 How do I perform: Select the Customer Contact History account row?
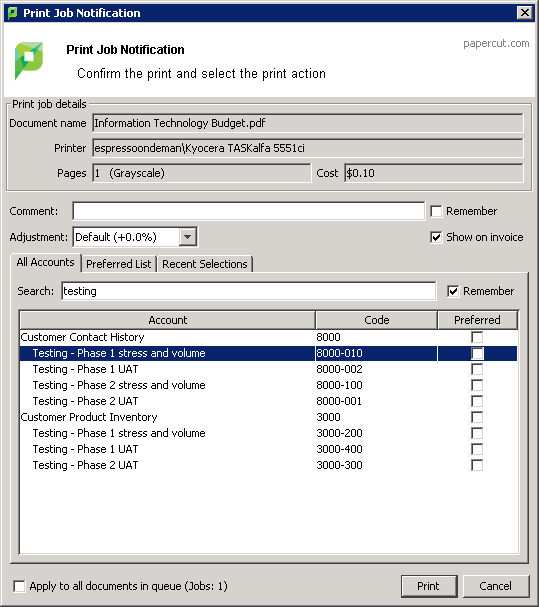click(x=268, y=337)
